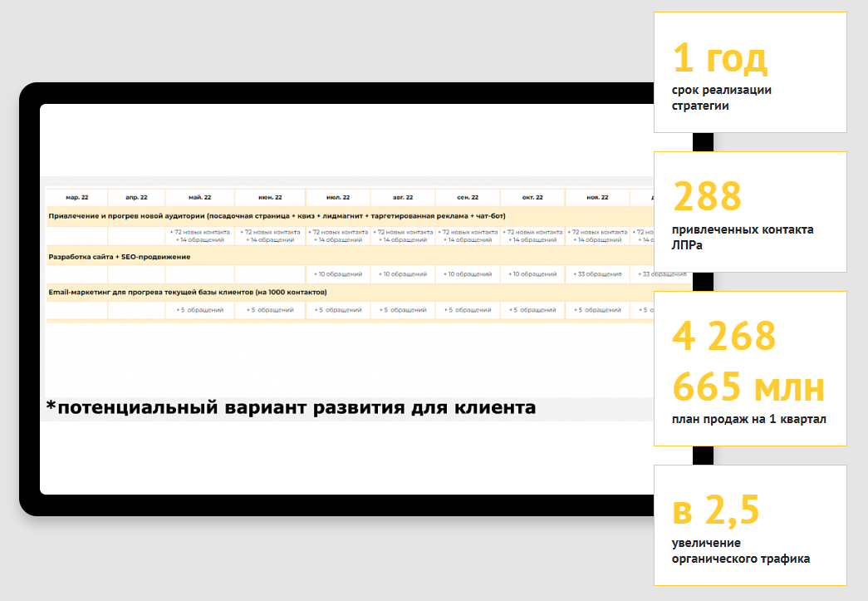868x601 pixels.
Task: Click a "+33 обращения" cell in ноя. 22
Action: click(597, 273)
